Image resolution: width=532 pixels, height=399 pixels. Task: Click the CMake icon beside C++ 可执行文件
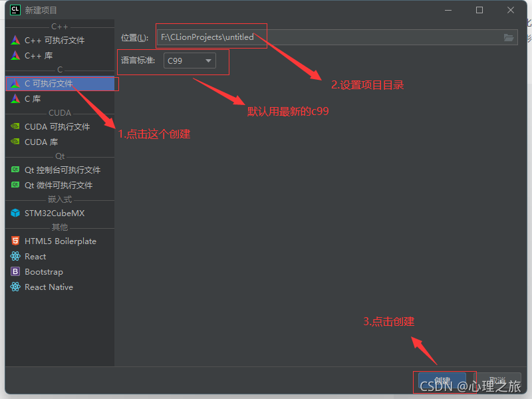tap(15, 40)
